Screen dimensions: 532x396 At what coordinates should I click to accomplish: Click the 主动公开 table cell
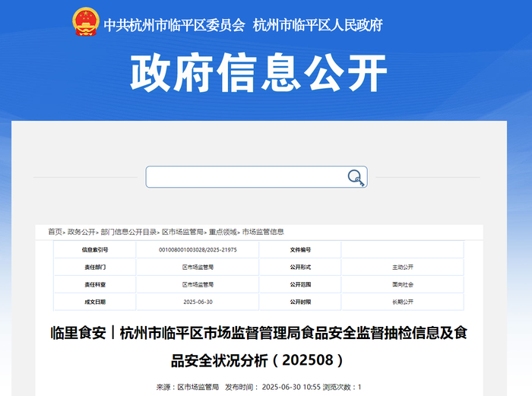[x=403, y=267]
